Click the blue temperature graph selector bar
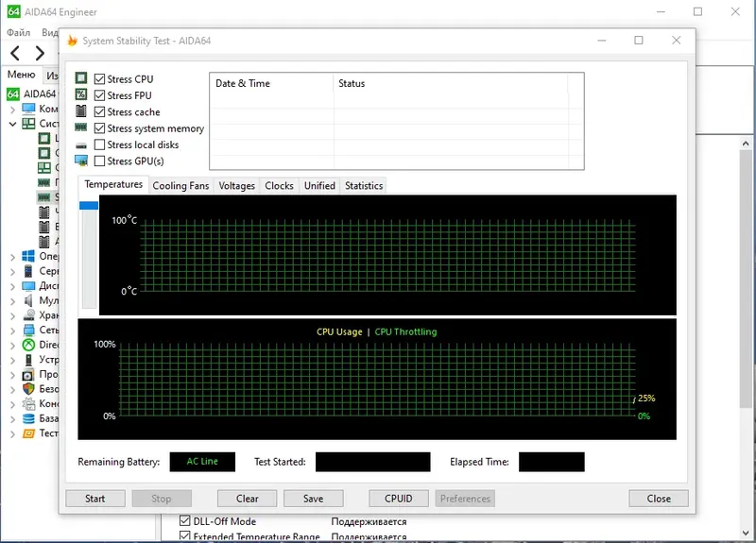The image size is (756, 543). click(x=89, y=206)
